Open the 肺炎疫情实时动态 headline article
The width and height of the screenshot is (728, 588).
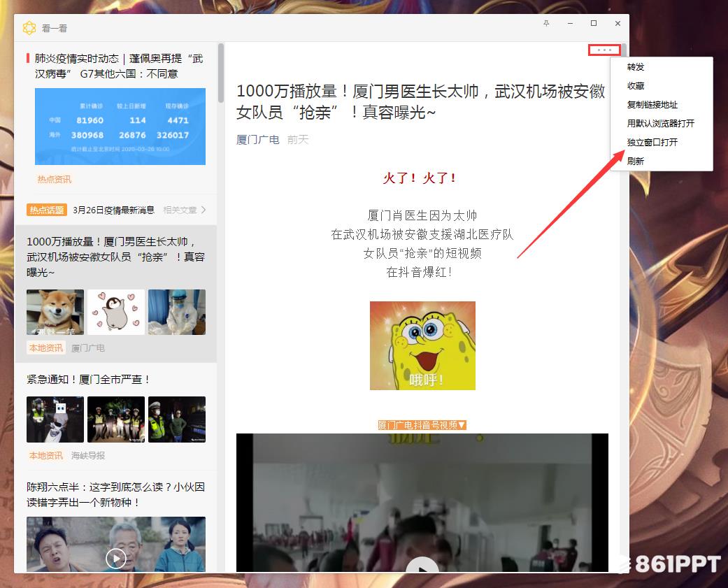[119, 66]
